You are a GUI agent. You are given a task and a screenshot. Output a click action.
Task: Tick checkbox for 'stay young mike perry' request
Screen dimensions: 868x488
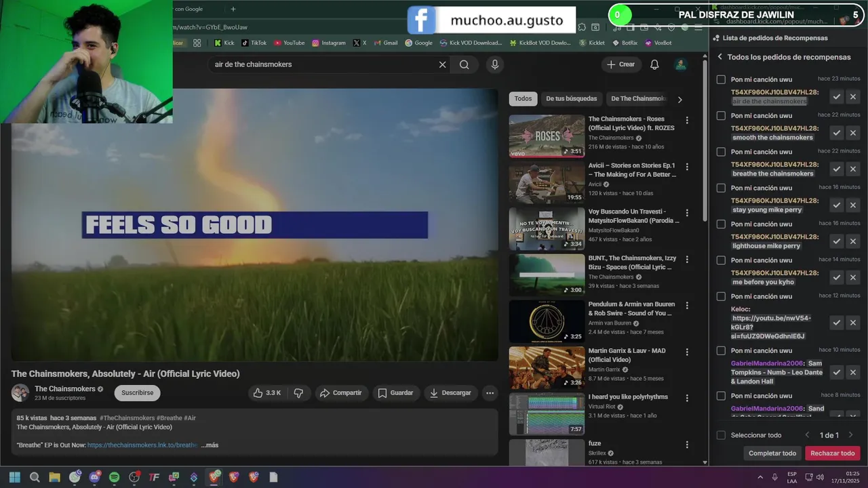(x=721, y=188)
